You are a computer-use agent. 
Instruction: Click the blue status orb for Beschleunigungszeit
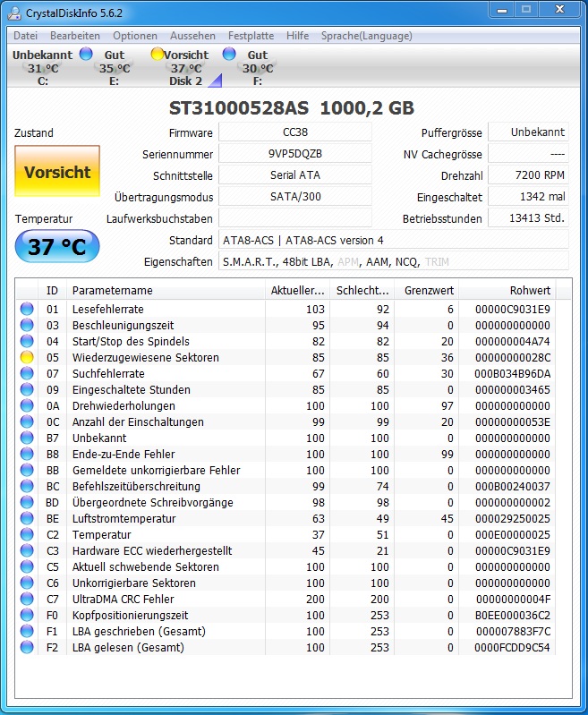tap(27, 325)
